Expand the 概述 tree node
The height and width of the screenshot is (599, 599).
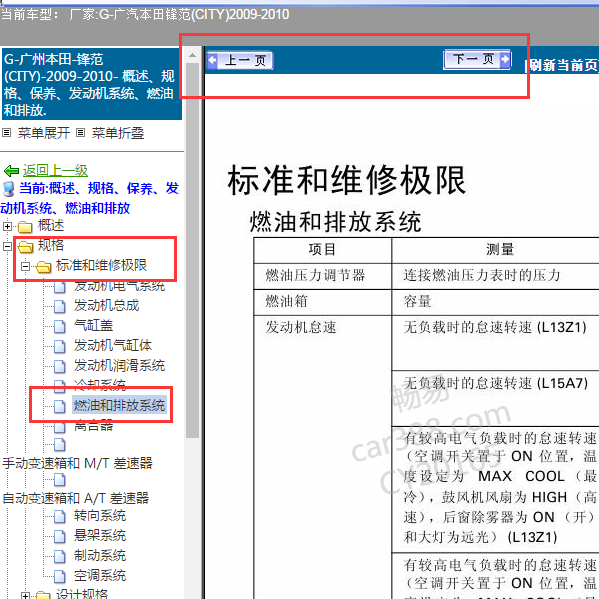click(x=7, y=227)
